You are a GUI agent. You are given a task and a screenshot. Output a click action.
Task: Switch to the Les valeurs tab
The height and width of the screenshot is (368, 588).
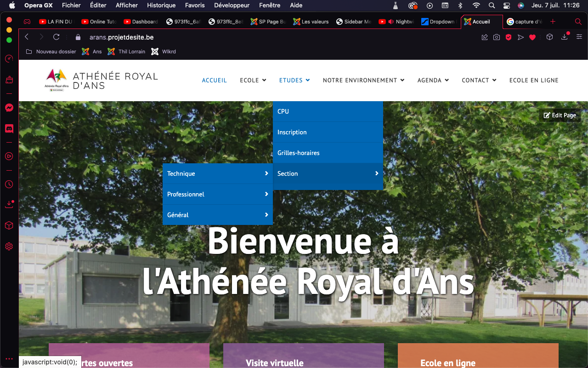click(x=311, y=22)
